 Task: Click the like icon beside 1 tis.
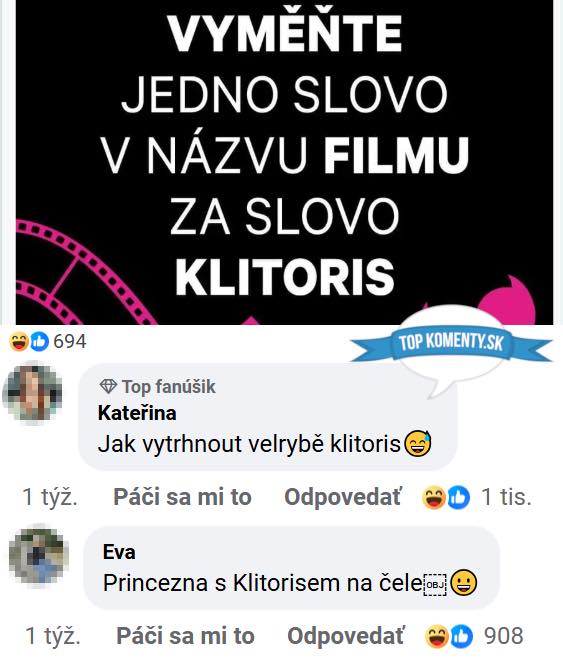tap(458, 497)
